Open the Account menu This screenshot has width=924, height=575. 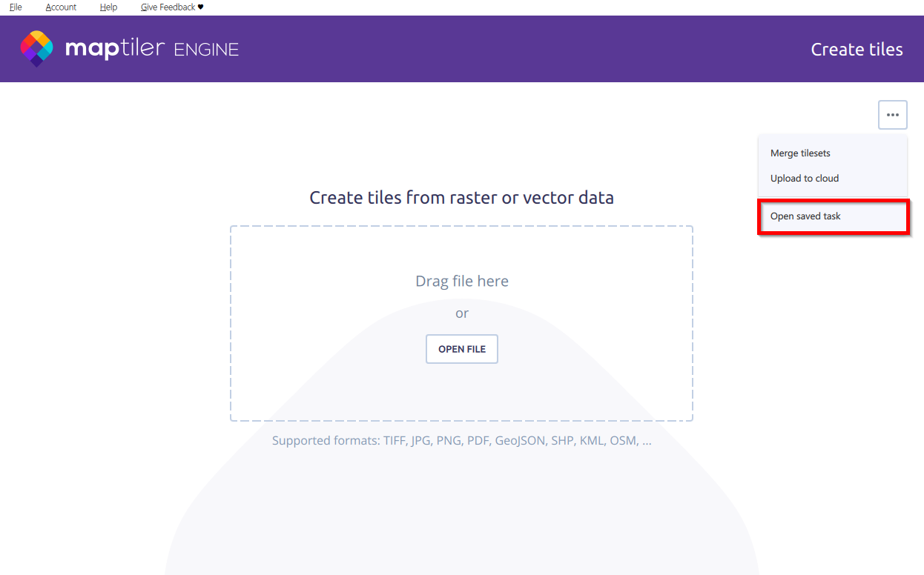[61, 7]
